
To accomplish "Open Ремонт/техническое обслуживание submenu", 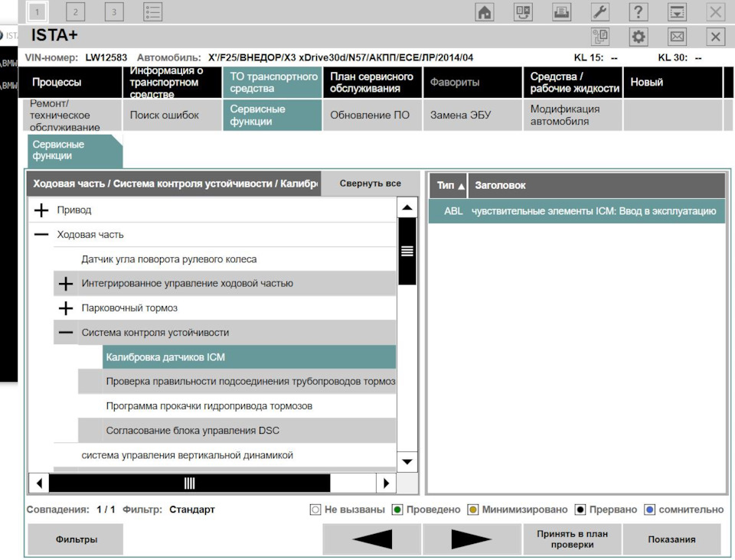I will [72, 116].
